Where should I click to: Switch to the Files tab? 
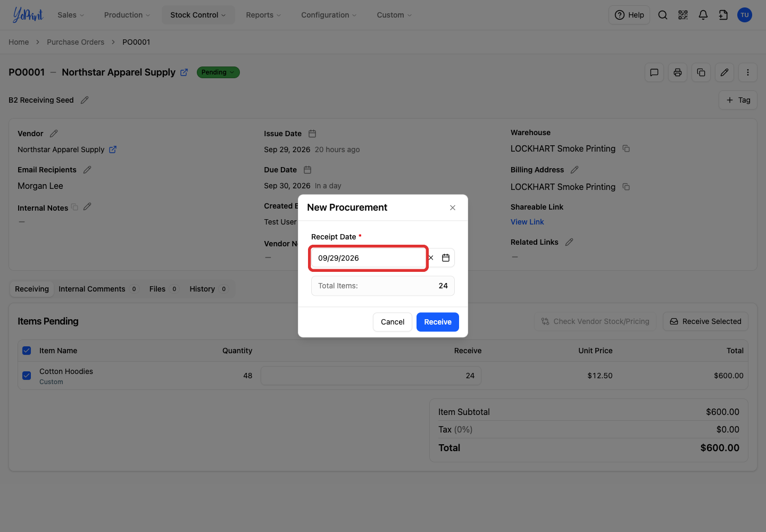[x=163, y=289]
